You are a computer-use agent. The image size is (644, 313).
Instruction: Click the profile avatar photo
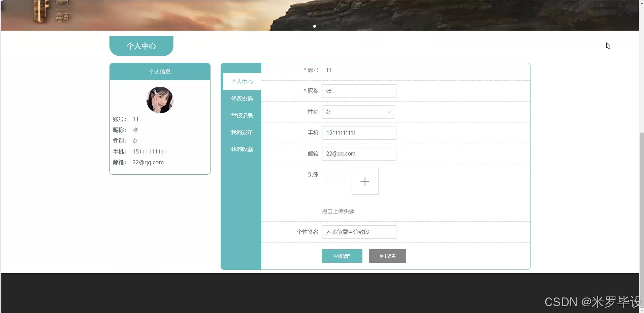pos(160,100)
